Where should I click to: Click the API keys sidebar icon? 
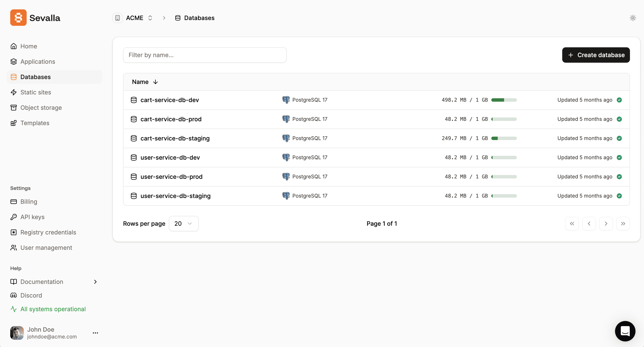(x=14, y=217)
